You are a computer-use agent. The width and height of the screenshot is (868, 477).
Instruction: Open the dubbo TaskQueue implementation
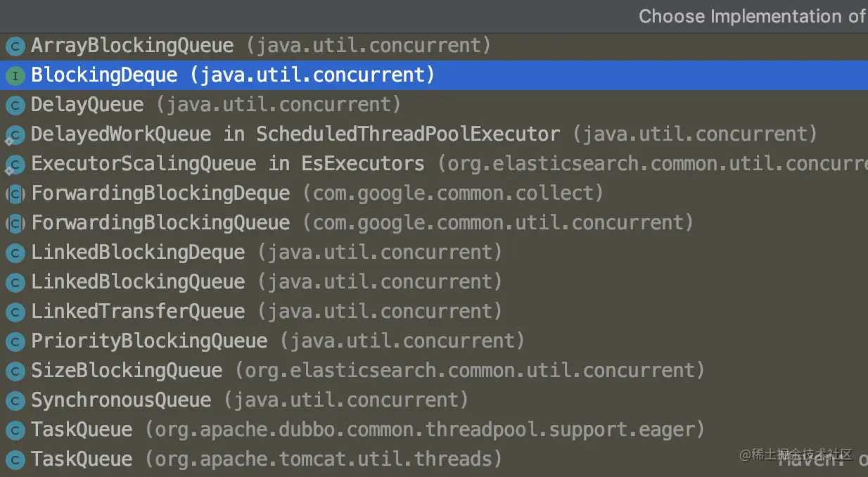[x=82, y=431]
